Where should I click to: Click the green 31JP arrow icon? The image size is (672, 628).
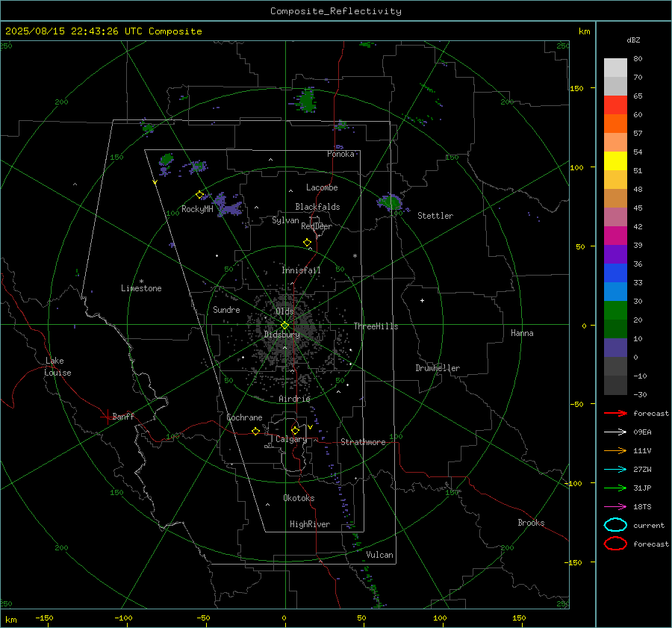pos(615,488)
